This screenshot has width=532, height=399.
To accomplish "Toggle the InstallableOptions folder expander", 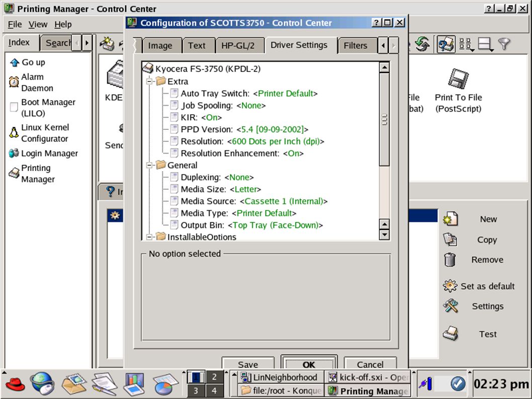I will pos(149,236).
